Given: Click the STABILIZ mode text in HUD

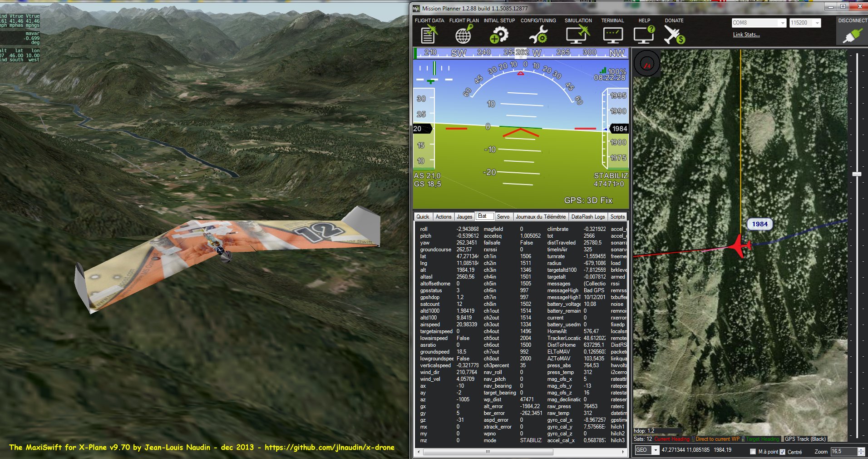Looking at the screenshot, I should tap(611, 176).
